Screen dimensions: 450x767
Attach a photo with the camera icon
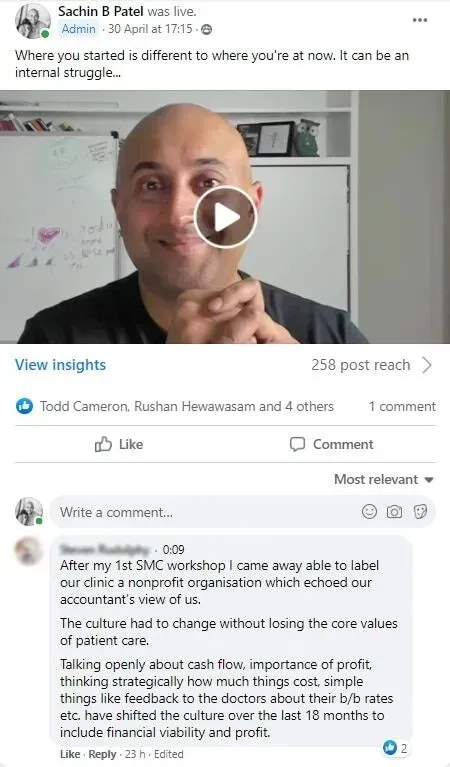[394, 512]
